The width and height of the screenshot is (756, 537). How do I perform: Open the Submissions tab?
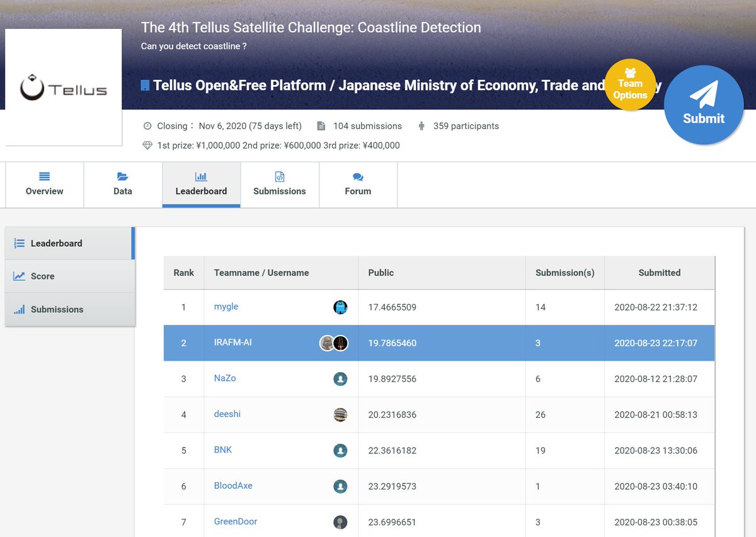(x=280, y=184)
